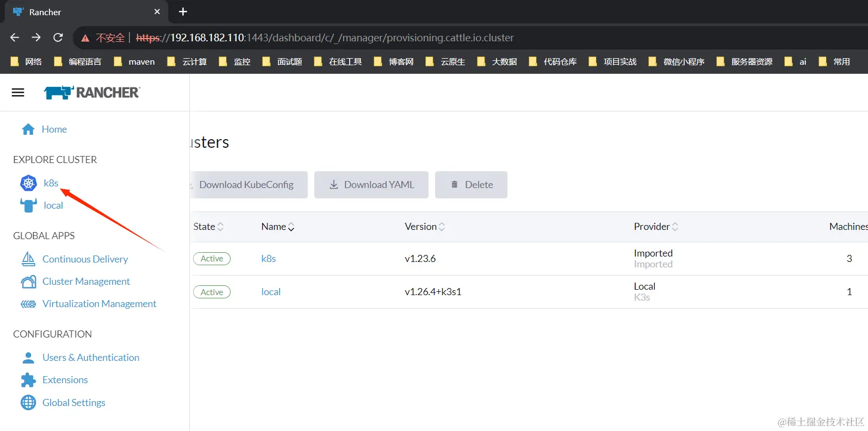Open the hamburger navigation menu
Viewport: 868px width, 431px height.
(18, 92)
